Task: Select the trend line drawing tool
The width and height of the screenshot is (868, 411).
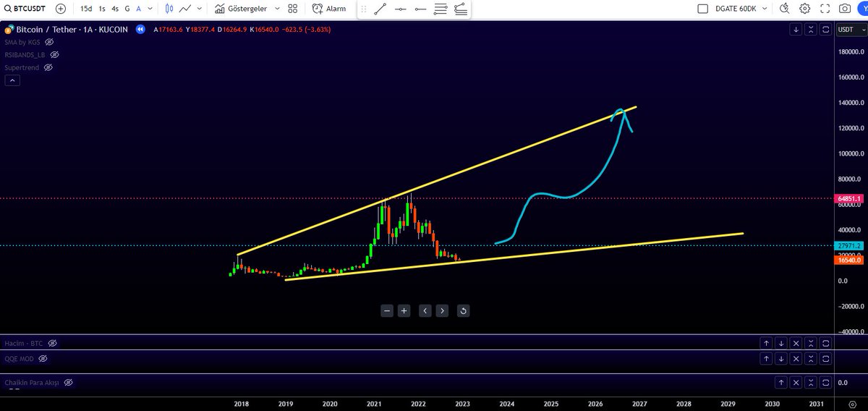Action: click(381, 9)
